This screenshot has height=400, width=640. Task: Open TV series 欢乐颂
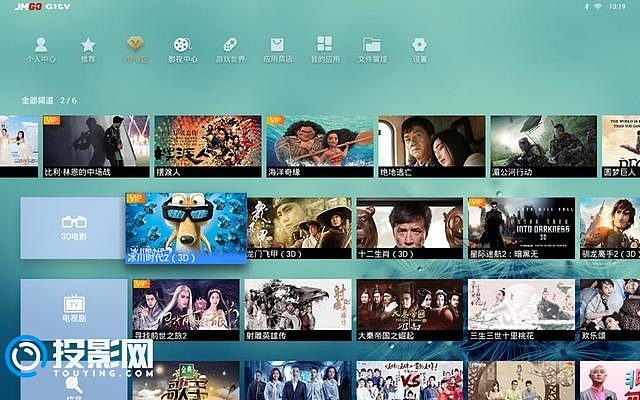click(610, 310)
